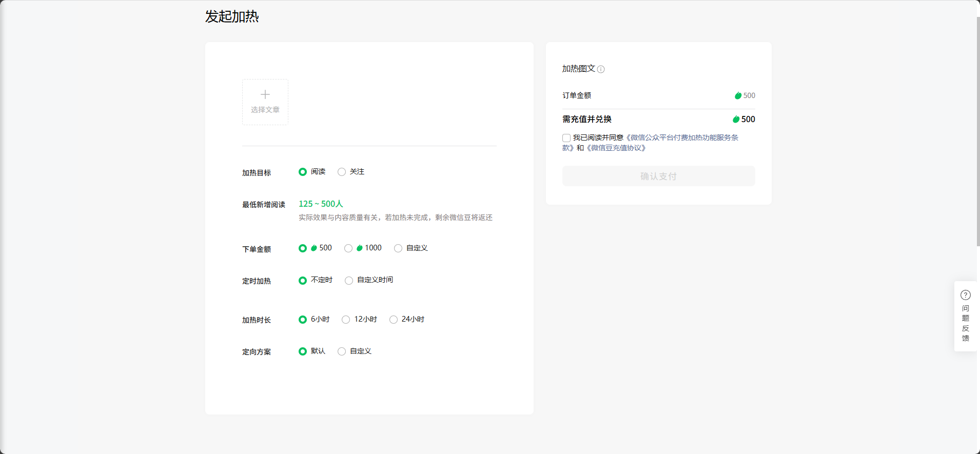
Task: Select 阅读 as the heating target
Action: [x=303, y=172]
